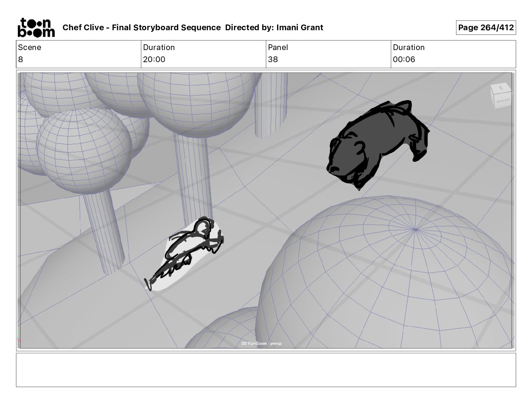This screenshot has width=532, height=411.
Task: Click the view cube orientation gizmo
Action: pos(500,96)
